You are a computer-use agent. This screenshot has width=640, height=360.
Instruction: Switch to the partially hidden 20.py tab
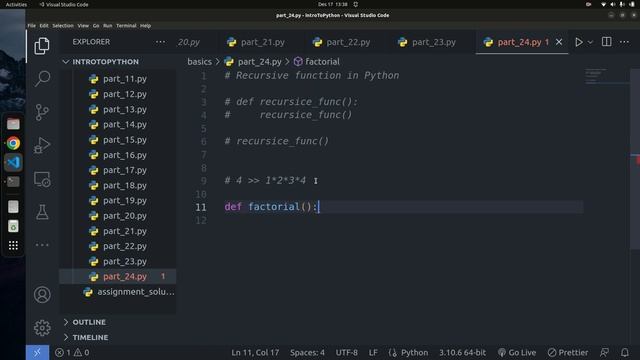pyautogui.click(x=189, y=42)
